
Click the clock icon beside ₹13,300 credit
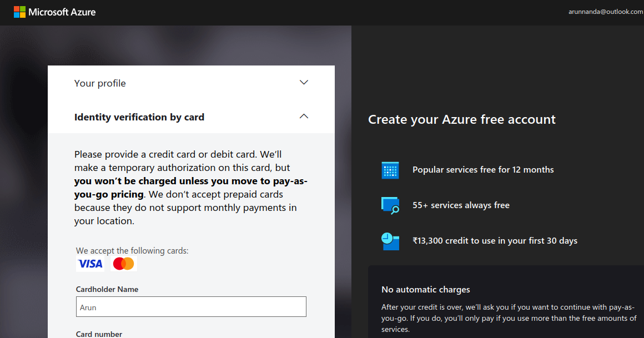(x=390, y=241)
